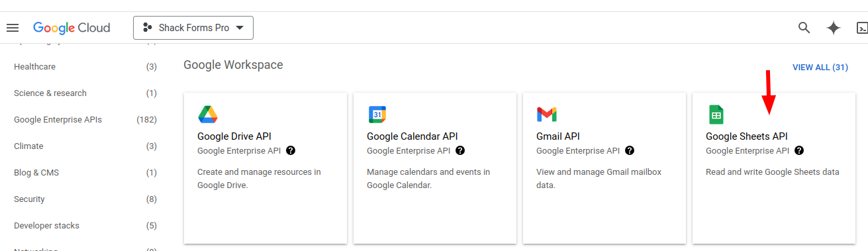Click help icon beside Sheets Enterprise API
Image resolution: width=868 pixels, height=251 pixels.
pos(799,150)
